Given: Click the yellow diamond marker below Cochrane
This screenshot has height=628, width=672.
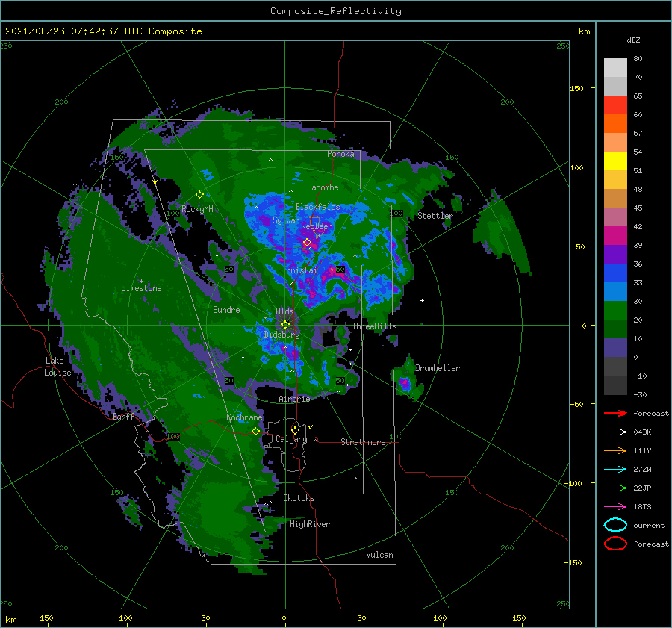Looking at the screenshot, I should pyautogui.click(x=256, y=432).
